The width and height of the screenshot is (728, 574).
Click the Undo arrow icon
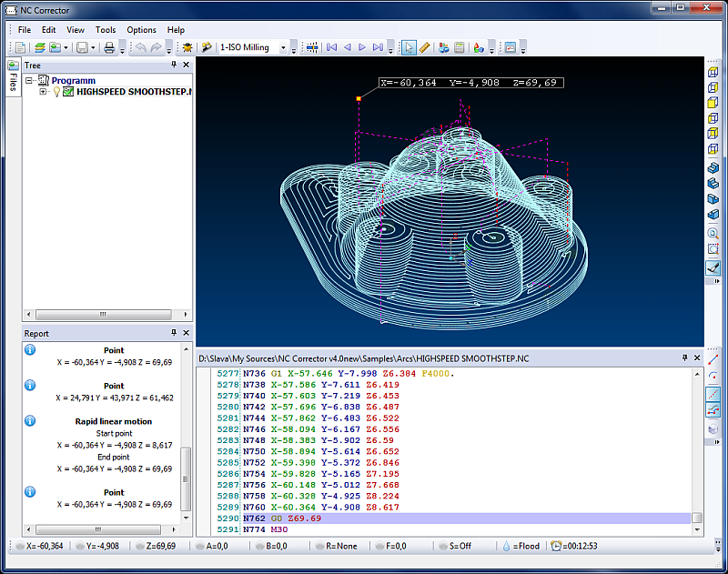tap(139, 47)
